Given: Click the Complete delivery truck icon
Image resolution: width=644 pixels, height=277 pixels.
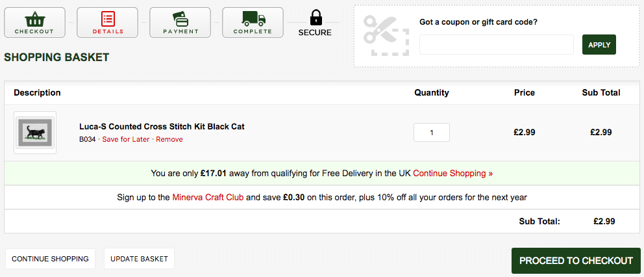Looking at the screenshot, I should coord(253,23).
